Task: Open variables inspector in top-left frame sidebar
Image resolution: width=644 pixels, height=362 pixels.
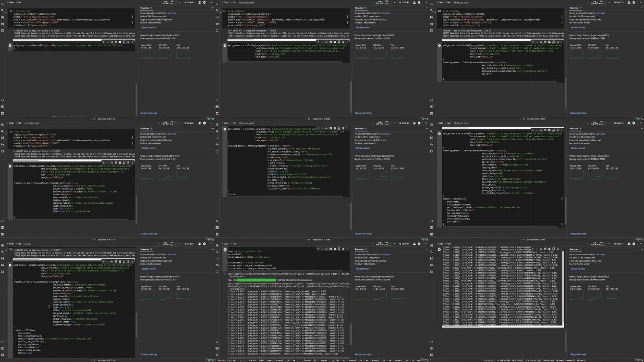Action: [2, 17]
